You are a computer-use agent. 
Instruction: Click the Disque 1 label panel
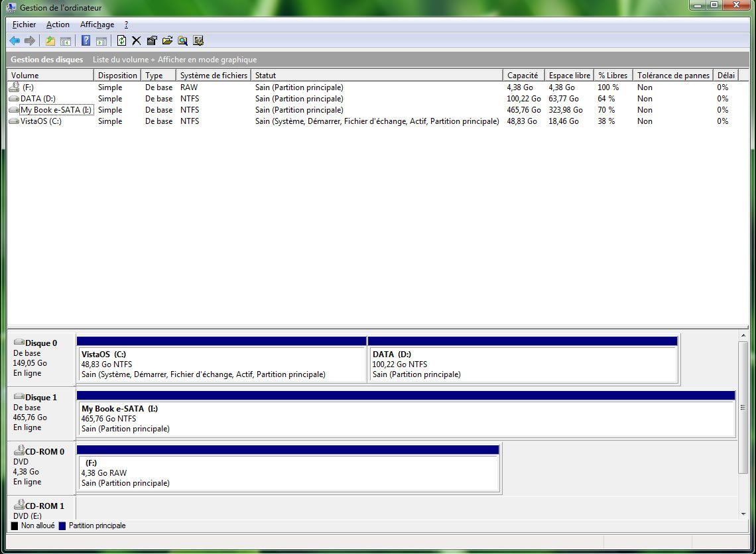41,412
